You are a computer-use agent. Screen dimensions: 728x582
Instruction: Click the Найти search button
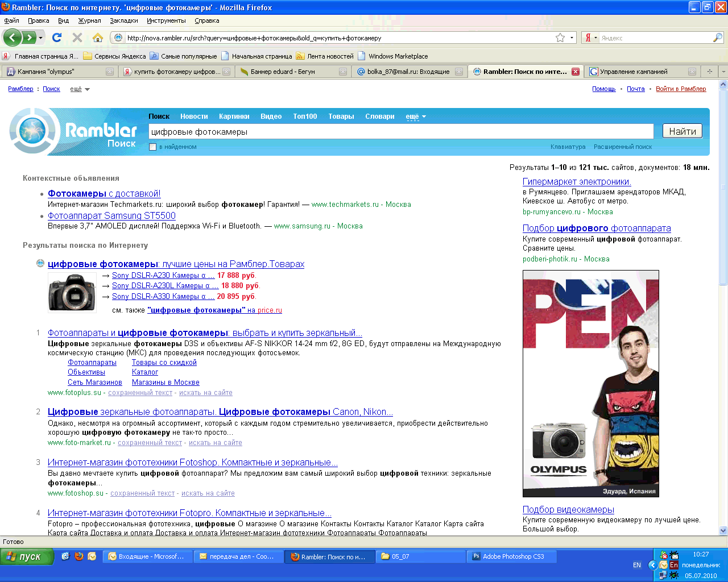click(682, 131)
